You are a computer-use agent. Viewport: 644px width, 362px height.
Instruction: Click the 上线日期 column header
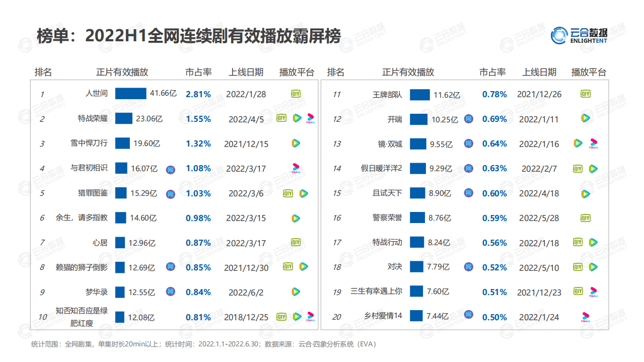245,72
